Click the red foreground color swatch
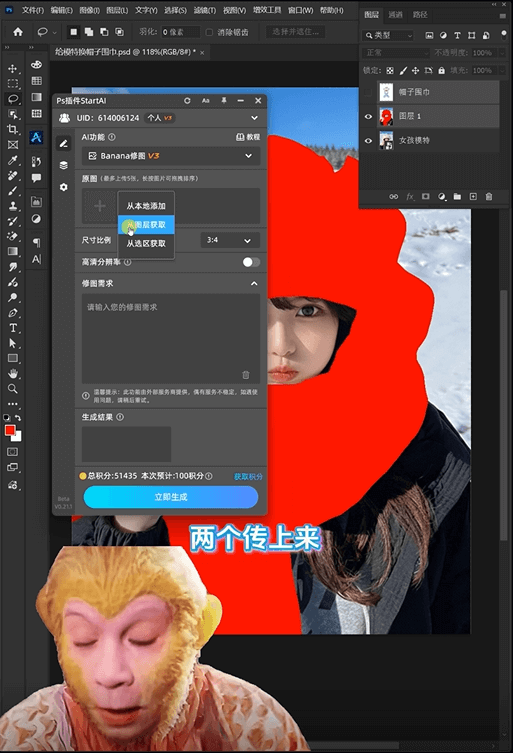Screen dimensions: 513x753 pos(10,430)
